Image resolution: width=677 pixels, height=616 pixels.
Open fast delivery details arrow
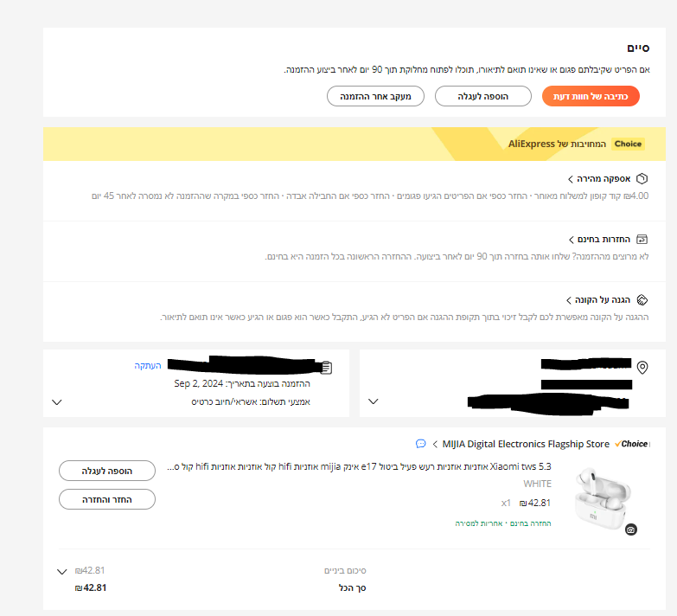click(571, 179)
